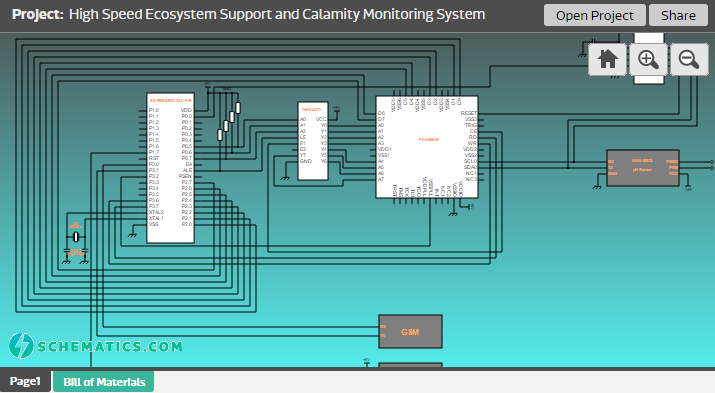Select the crystal oscillator component
This screenshot has width=715, height=393.
point(76,237)
